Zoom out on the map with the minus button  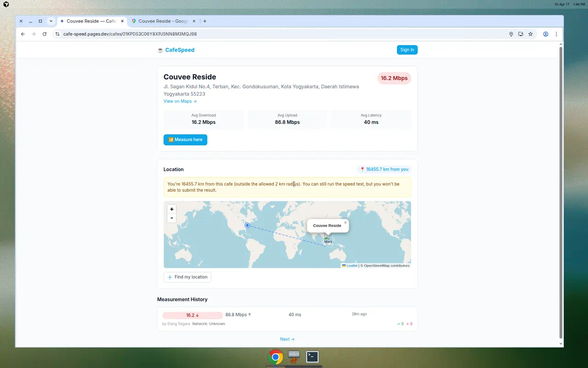(172, 218)
